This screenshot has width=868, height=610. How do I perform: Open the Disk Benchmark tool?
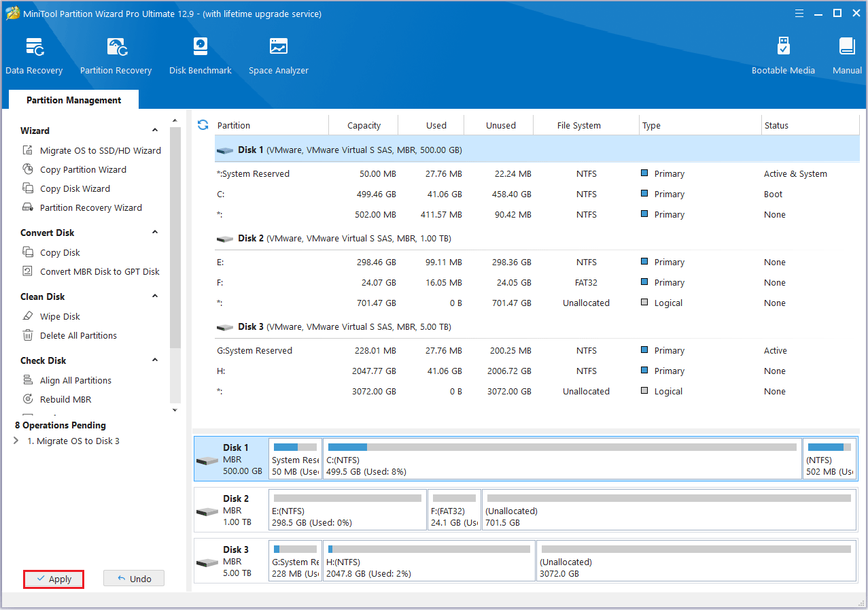[x=200, y=54]
